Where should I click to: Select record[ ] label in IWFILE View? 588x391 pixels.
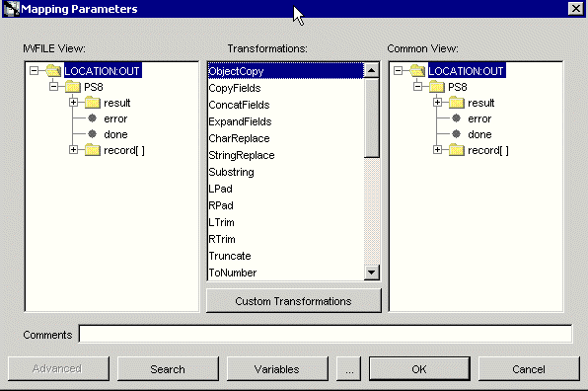tap(124, 150)
